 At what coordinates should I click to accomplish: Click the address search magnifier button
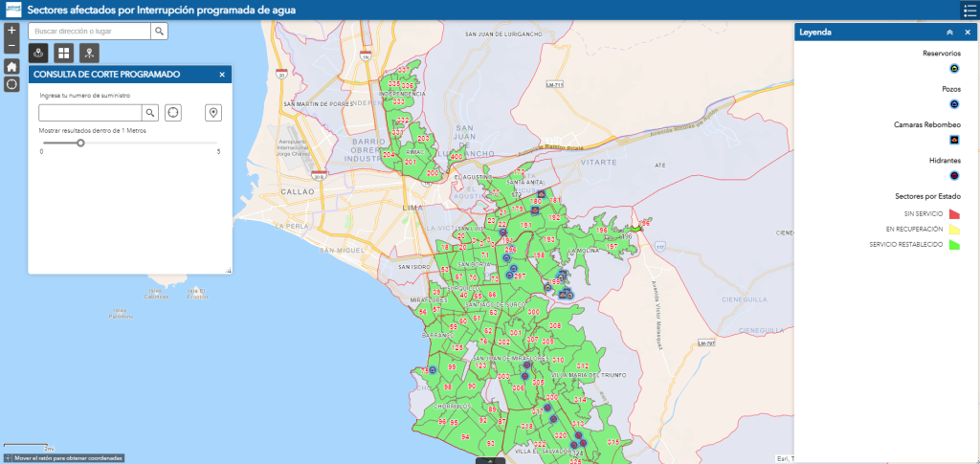click(x=160, y=32)
